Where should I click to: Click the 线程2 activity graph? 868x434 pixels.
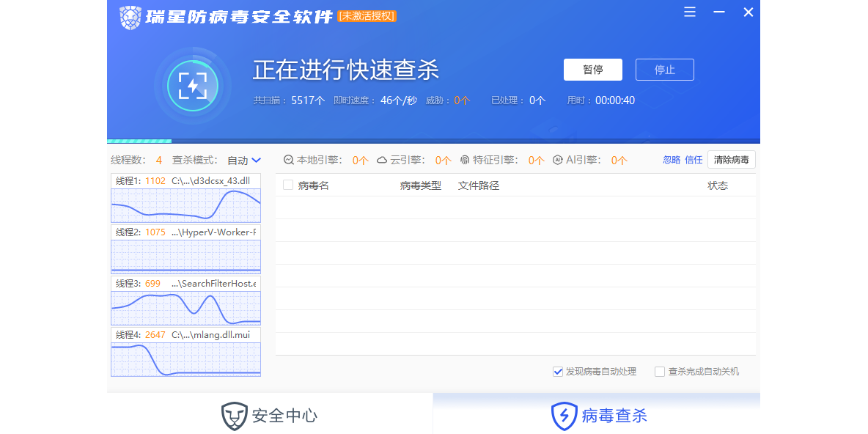point(186,257)
